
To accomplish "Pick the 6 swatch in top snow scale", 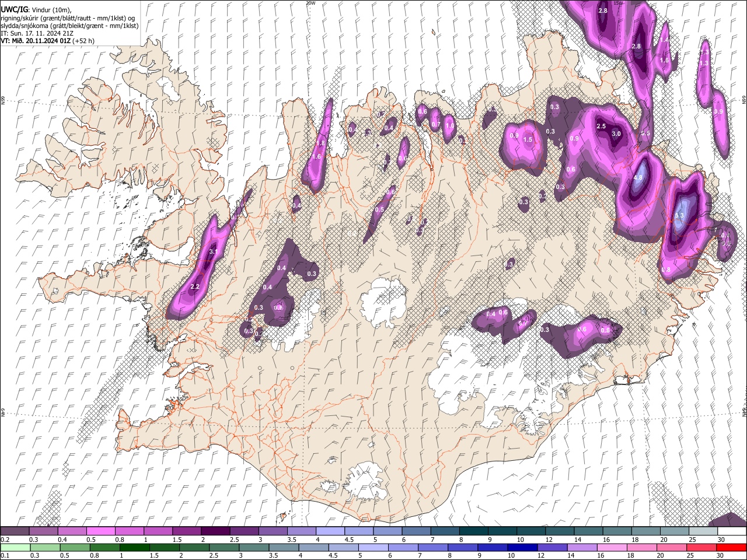I will tap(417, 531).
